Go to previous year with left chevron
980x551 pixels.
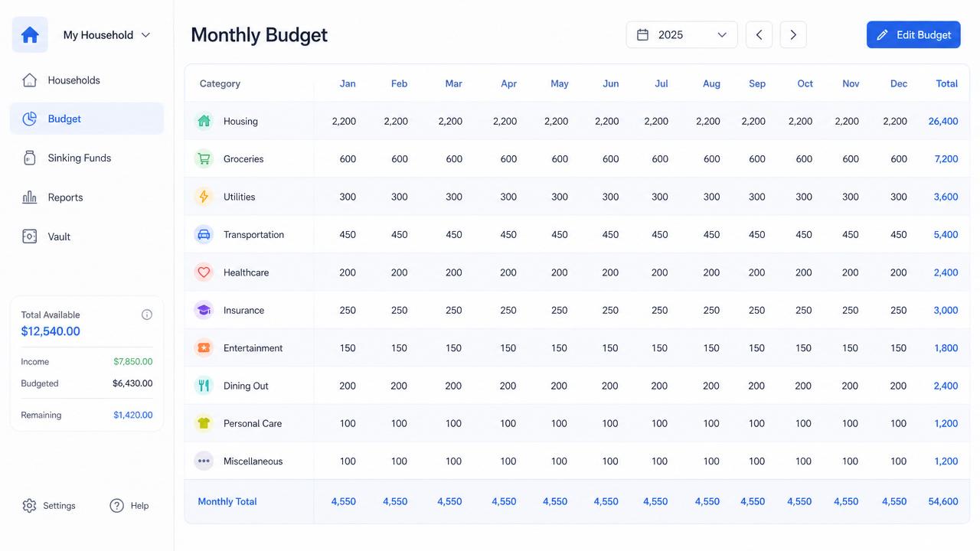tap(759, 34)
